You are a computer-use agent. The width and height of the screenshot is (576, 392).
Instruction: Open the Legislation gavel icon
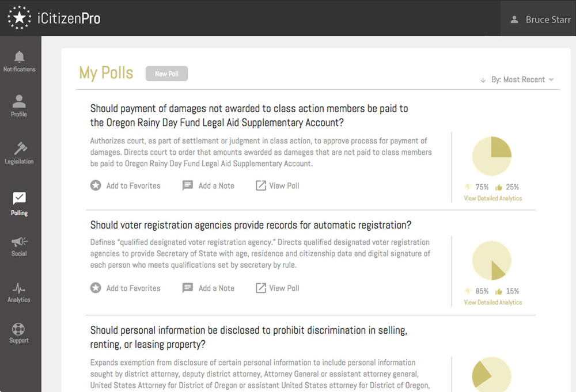(x=20, y=148)
